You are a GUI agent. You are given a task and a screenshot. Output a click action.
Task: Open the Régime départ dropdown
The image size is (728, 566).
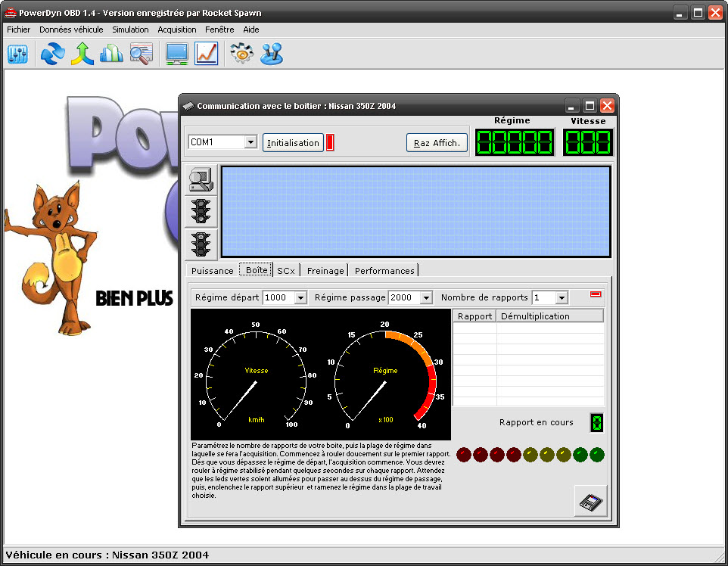point(300,298)
